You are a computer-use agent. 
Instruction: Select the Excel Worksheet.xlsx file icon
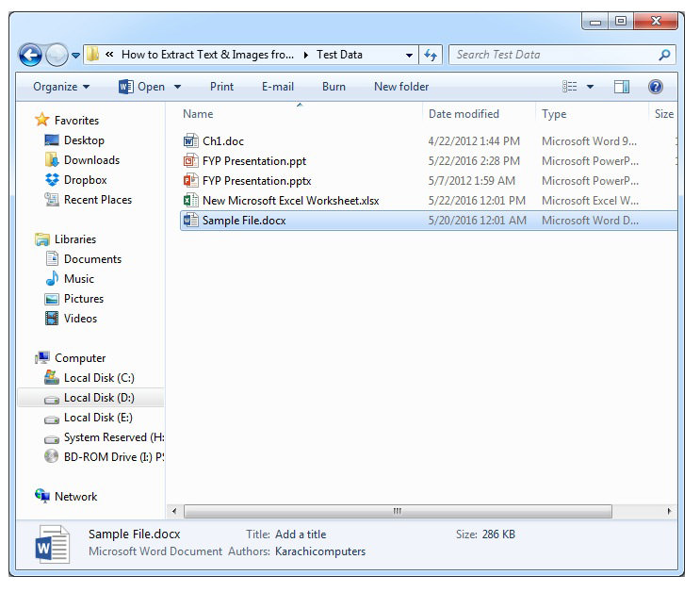(190, 200)
